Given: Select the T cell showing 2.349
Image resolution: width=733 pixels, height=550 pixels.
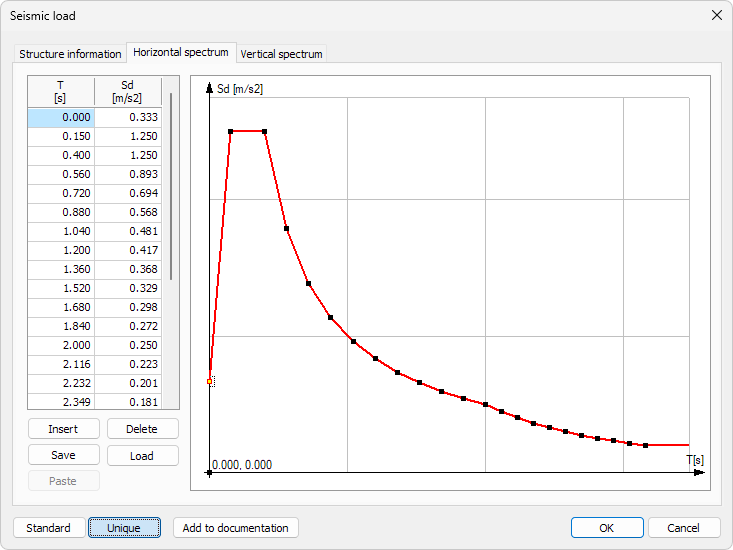Looking at the screenshot, I should [x=61, y=401].
